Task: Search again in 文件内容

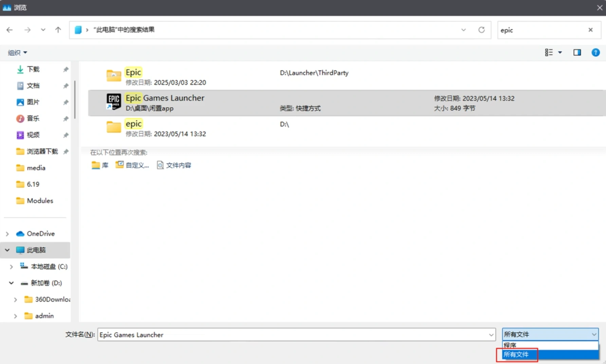Action: 174,165
